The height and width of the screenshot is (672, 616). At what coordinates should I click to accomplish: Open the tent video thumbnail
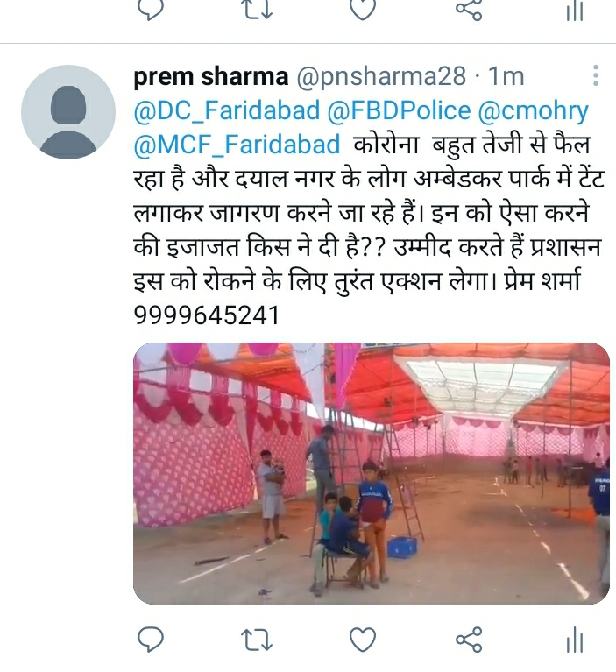[x=372, y=473]
